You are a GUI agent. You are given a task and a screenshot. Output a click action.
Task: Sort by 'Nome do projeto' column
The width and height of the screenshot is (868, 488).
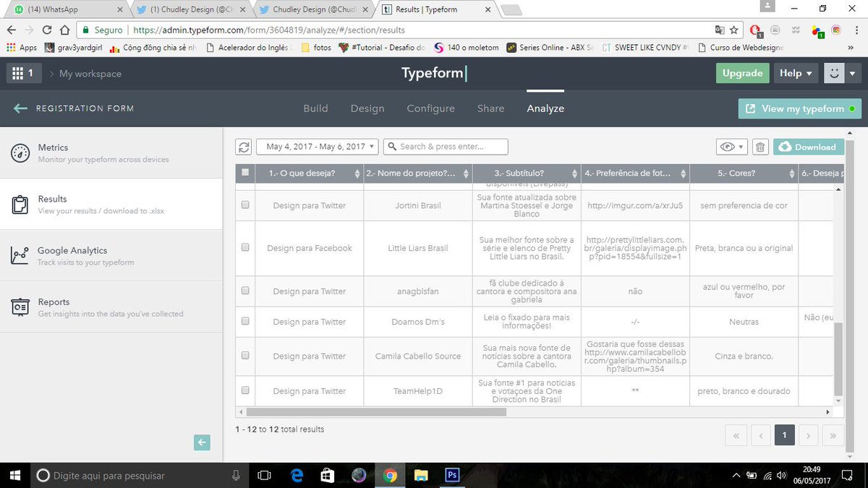pyautogui.click(x=465, y=174)
